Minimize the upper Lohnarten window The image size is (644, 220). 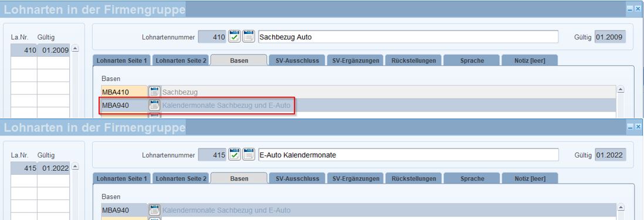coord(629,9)
